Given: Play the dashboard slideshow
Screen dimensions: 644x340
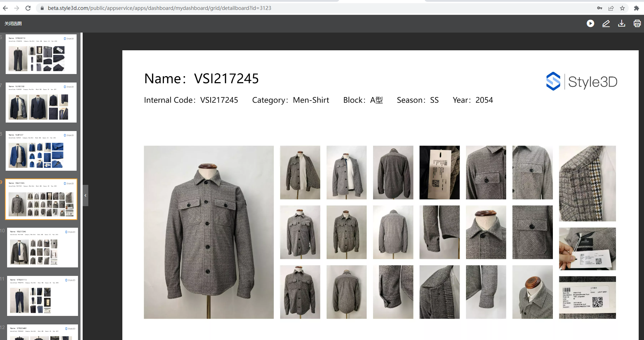Looking at the screenshot, I should [x=590, y=23].
